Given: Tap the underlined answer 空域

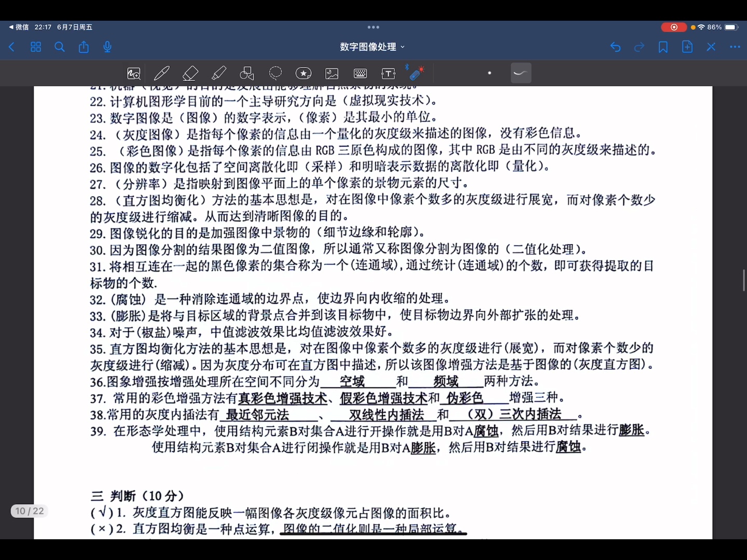Looking at the screenshot, I should (352, 382).
